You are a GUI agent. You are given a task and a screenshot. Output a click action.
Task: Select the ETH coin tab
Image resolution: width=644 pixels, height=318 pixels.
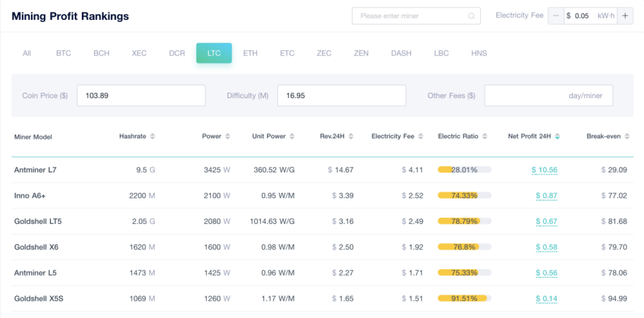click(x=250, y=53)
